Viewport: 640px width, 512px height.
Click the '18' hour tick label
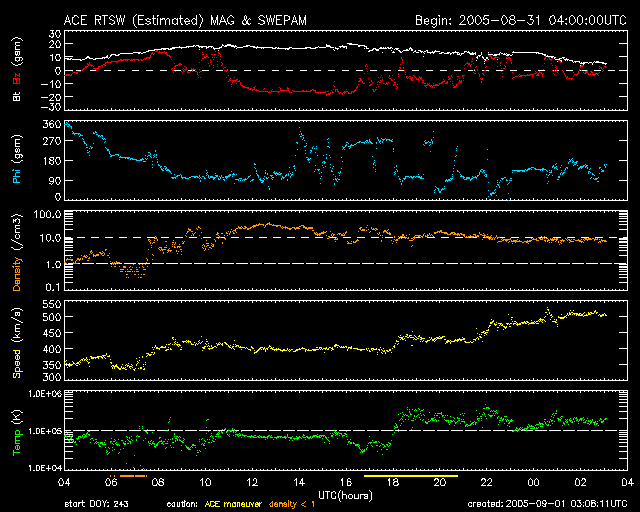point(393,482)
